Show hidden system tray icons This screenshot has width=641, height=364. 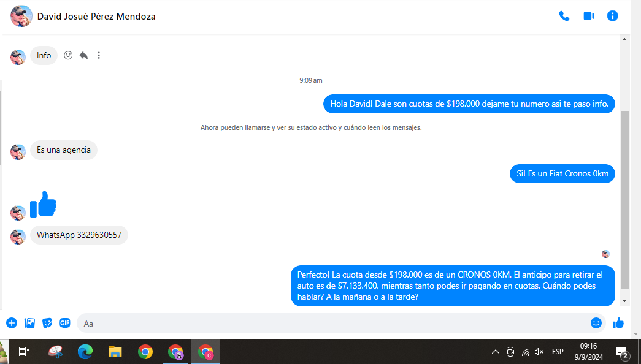(496, 351)
